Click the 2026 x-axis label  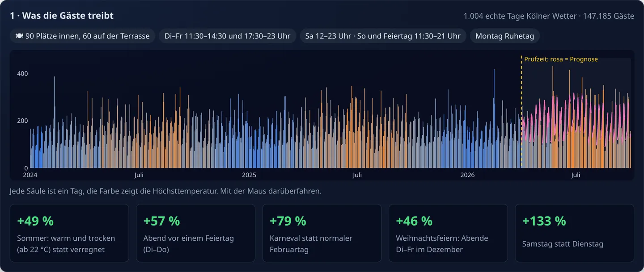[467, 175]
